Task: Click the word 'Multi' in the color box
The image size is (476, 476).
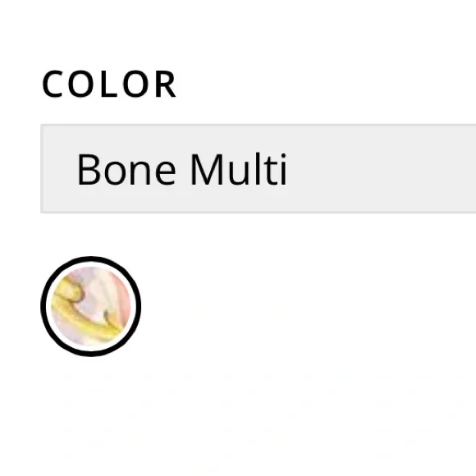Action: point(239,169)
